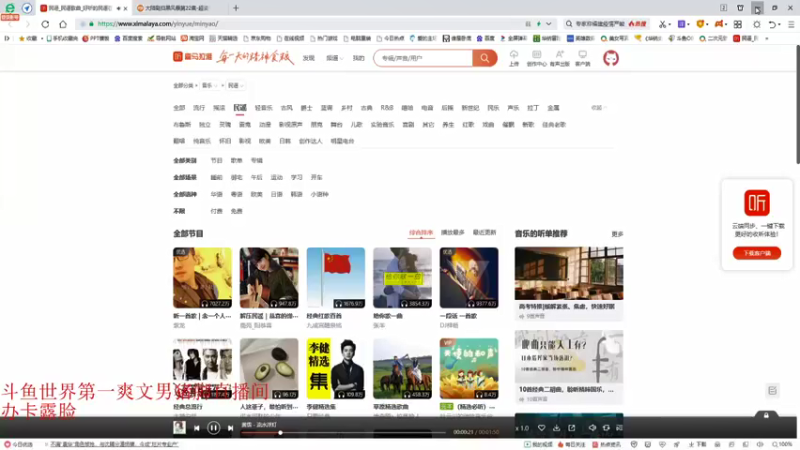Go to the browser home page icon
Image resolution: width=800 pixels, height=450 pixels.
click(63, 24)
